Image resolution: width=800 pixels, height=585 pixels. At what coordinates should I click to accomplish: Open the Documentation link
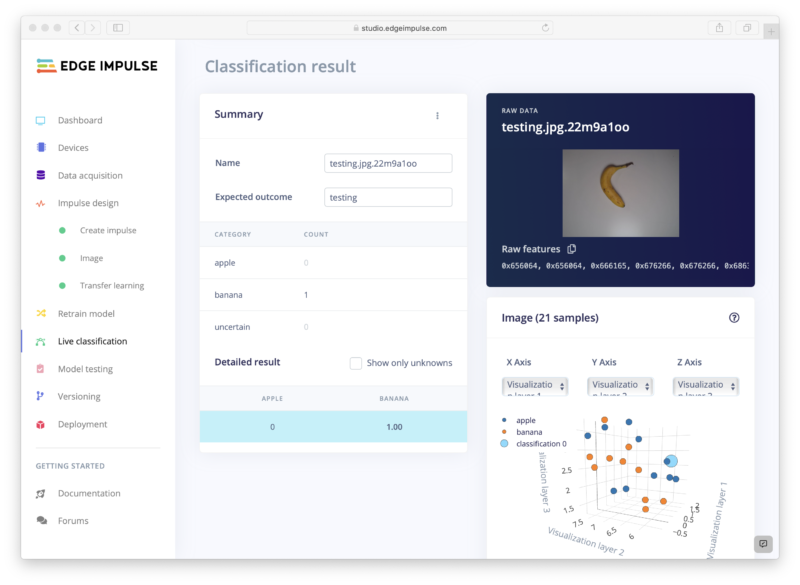coord(89,493)
